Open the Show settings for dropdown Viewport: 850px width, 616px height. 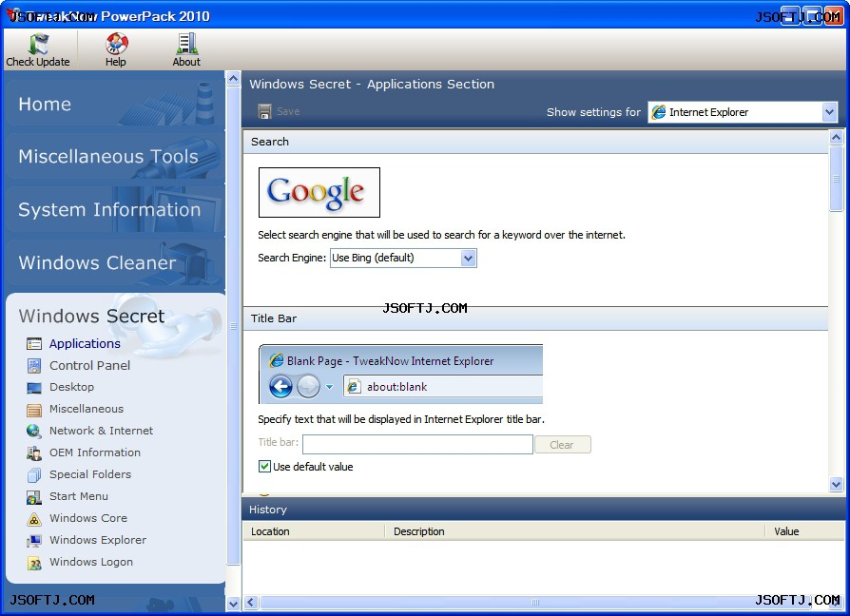pos(829,112)
